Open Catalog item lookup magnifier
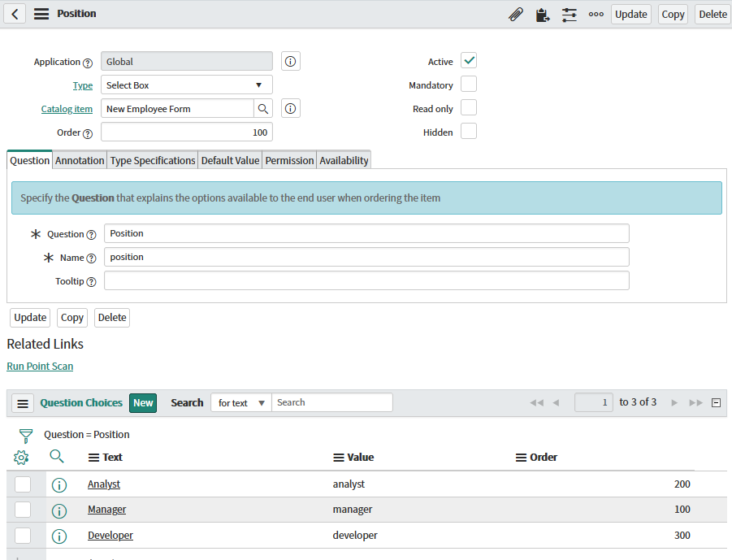This screenshot has height=560, width=732. pos(263,109)
